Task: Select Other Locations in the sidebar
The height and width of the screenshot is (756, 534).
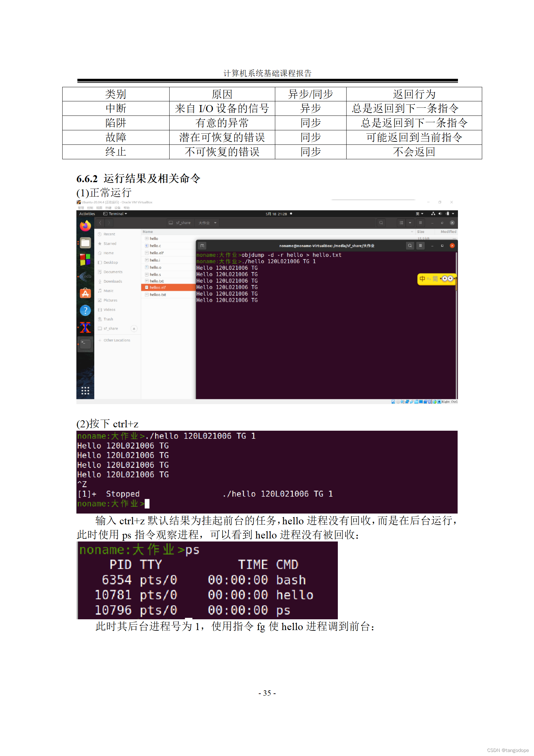Action: click(117, 340)
